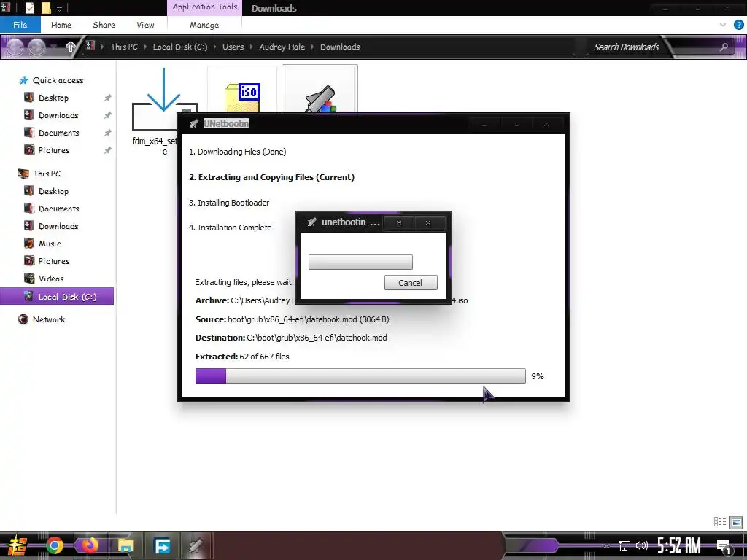Click This PC in the address path

124,47
